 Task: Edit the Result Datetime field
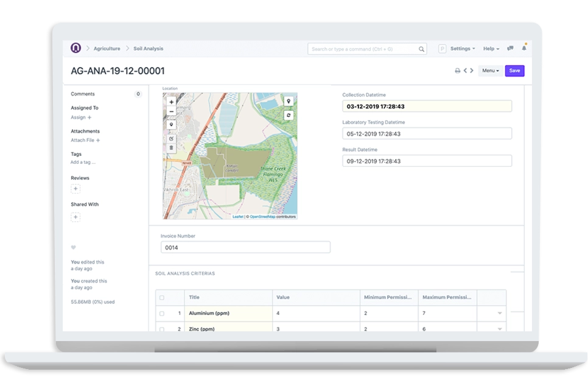click(x=427, y=161)
